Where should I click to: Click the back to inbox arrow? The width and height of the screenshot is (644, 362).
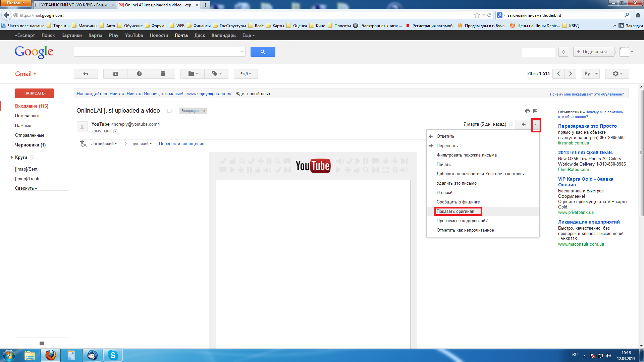pos(86,74)
